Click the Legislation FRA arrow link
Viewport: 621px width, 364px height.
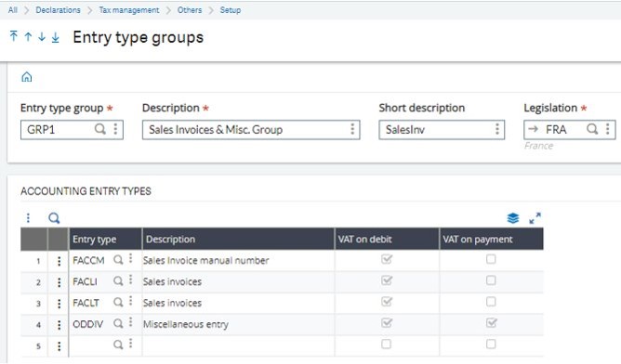(x=533, y=129)
